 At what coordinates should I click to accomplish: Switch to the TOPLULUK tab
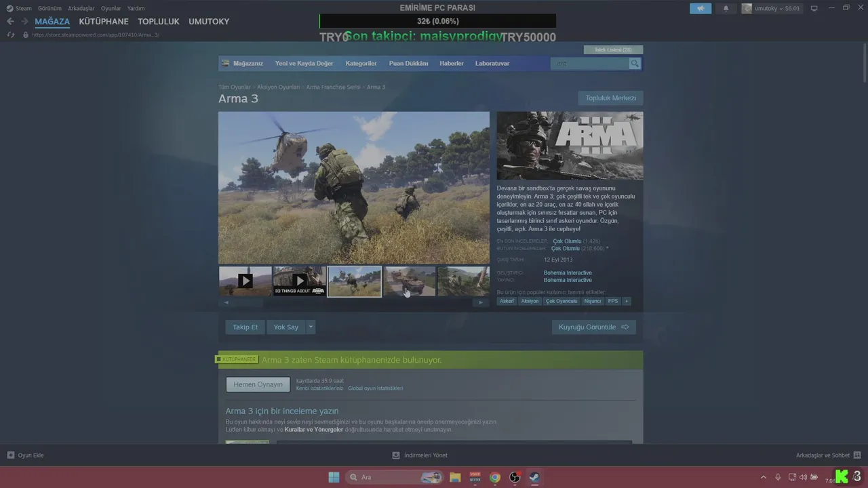(159, 22)
